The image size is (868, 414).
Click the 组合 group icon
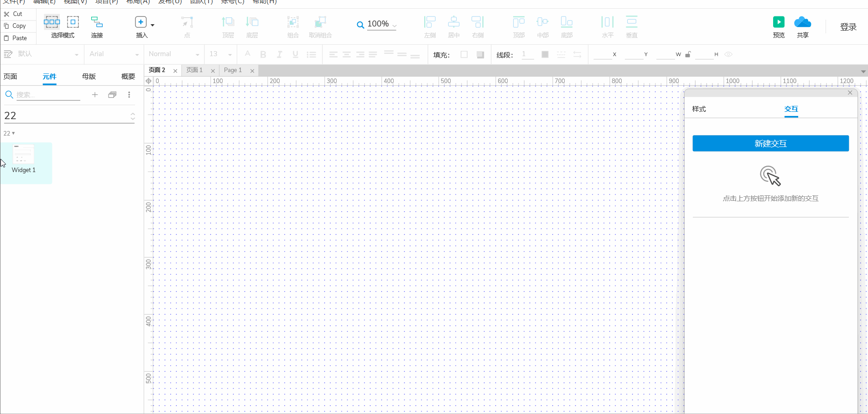click(293, 22)
